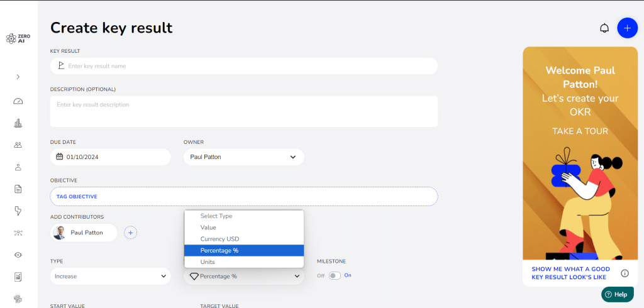Image resolution: width=644 pixels, height=308 pixels.
Task: Expand the sidebar with the chevron arrow
Action: 18,77
